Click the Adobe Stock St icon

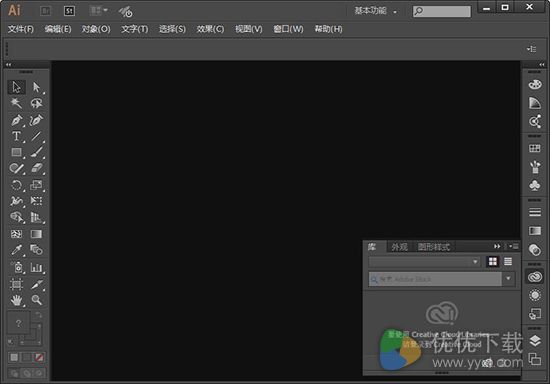(69, 11)
